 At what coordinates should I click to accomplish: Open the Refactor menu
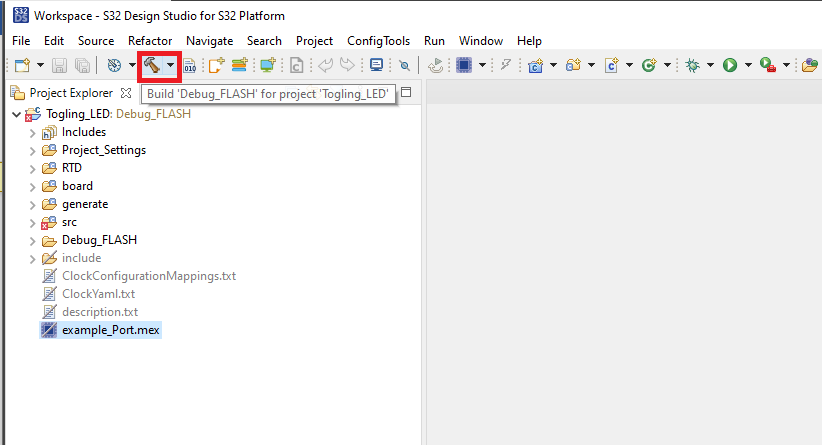pos(150,41)
